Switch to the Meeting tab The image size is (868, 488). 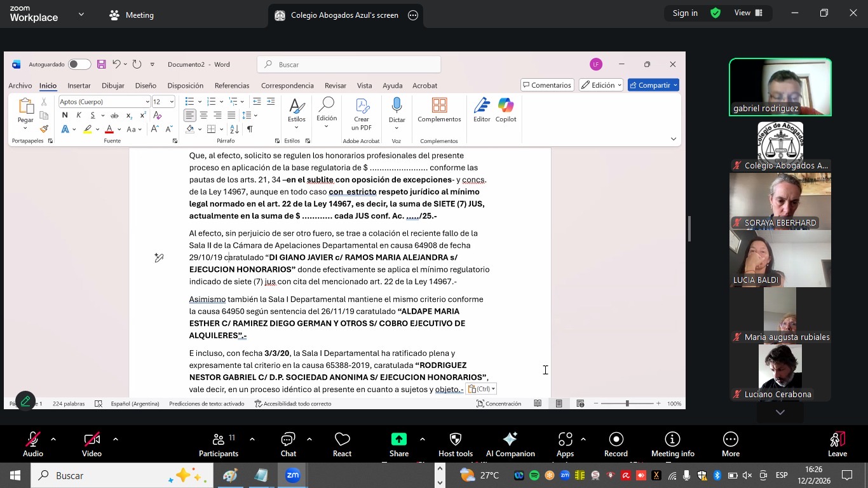pos(132,15)
